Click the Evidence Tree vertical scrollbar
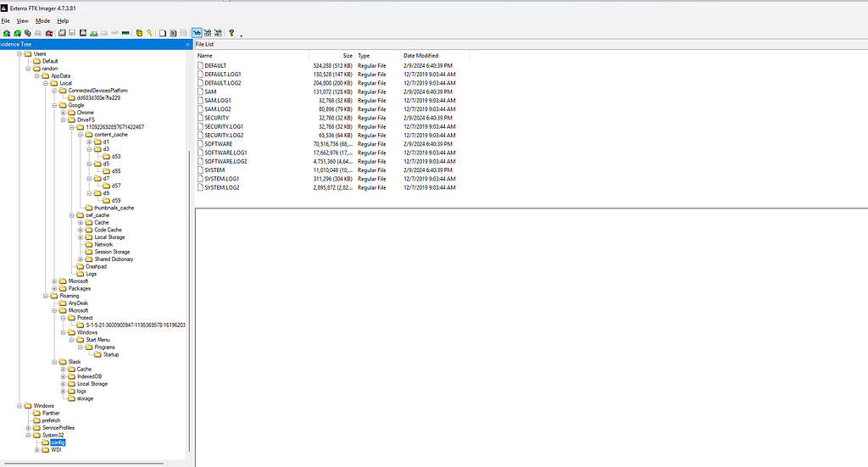The image size is (868, 467). (x=189, y=302)
